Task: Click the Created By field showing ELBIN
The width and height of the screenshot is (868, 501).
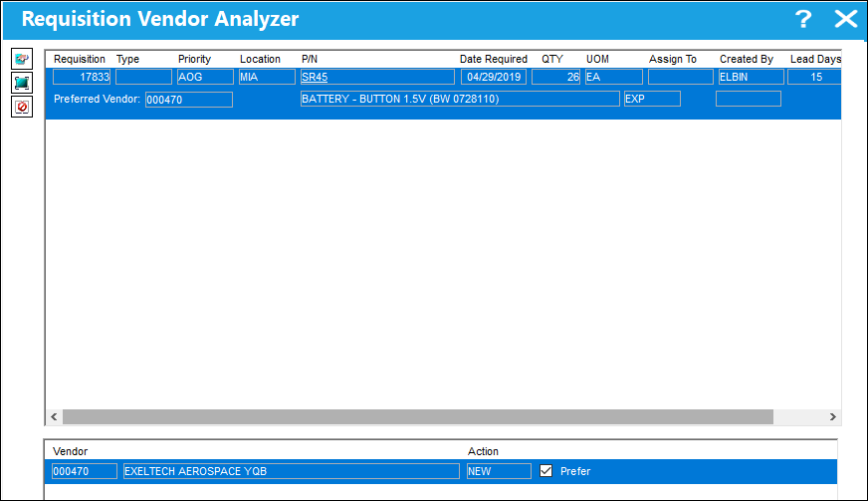Action: [x=752, y=77]
